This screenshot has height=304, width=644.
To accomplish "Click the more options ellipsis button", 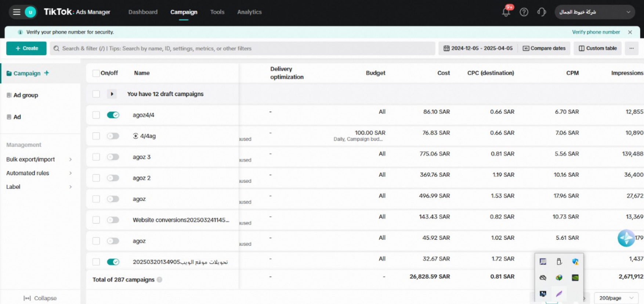I will click(x=632, y=48).
